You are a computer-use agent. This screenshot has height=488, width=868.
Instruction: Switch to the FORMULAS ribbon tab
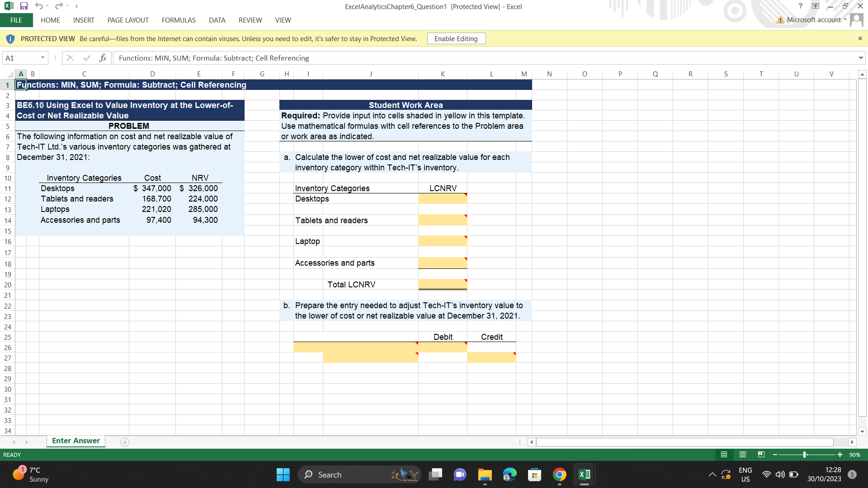point(178,20)
